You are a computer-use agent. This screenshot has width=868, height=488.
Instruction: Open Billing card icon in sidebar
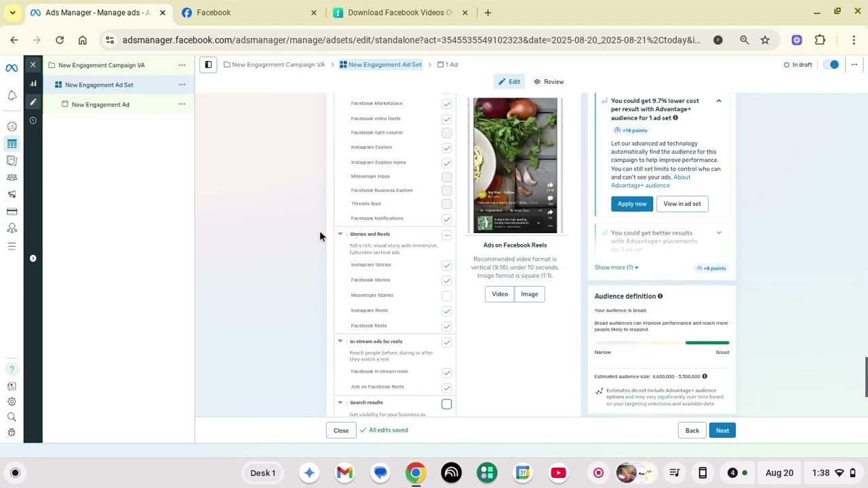pyautogui.click(x=12, y=212)
